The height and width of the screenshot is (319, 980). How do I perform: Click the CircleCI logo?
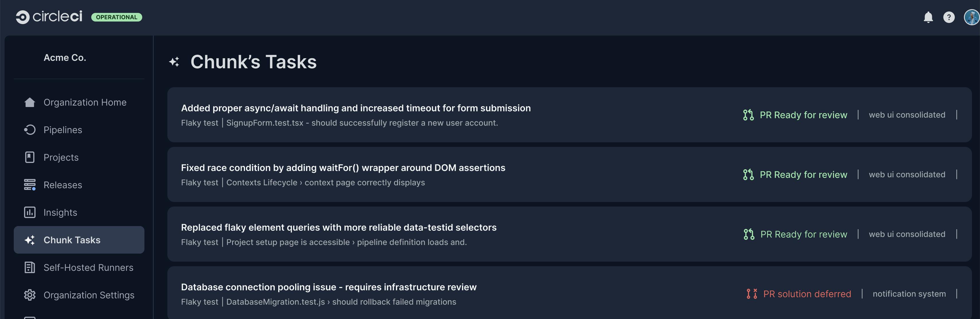pyautogui.click(x=50, y=17)
